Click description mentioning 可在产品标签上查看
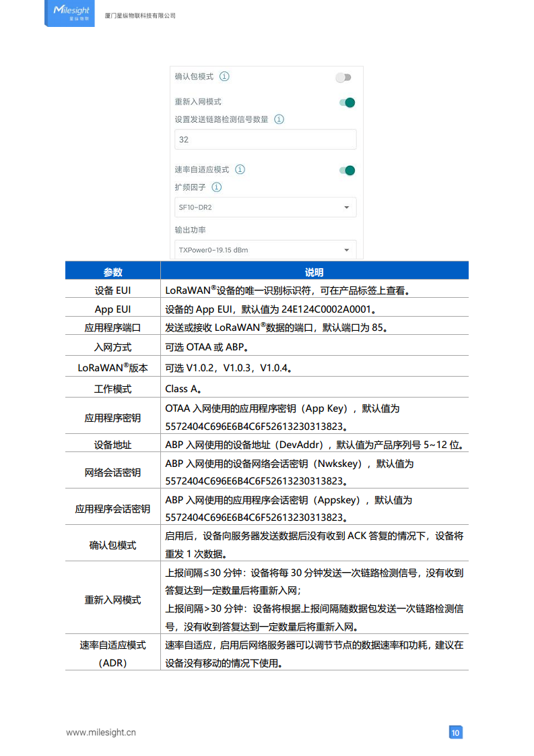The width and height of the screenshot is (534, 756). (x=288, y=290)
